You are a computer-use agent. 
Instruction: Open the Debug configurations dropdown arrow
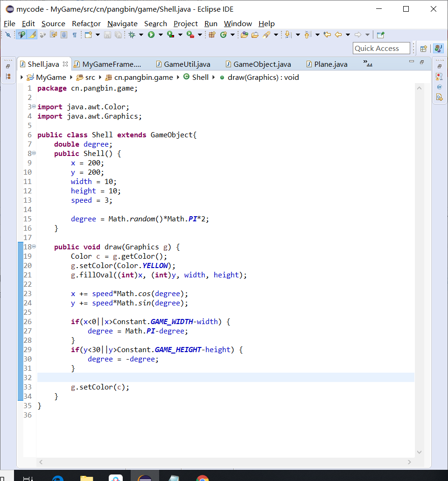coord(141,35)
